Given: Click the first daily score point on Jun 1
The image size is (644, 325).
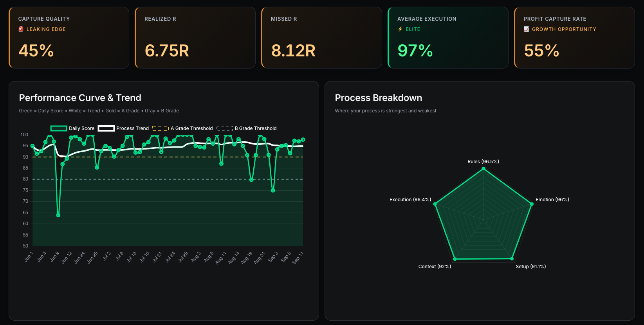Looking at the screenshot, I should pos(32,146).
